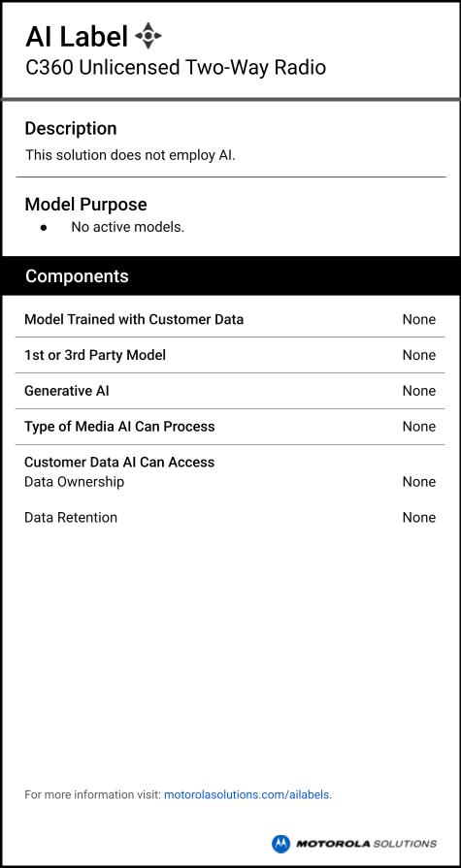
Task: Click the None value beside Generative AI
Action: pyautogui.click(x=419, y=391)
